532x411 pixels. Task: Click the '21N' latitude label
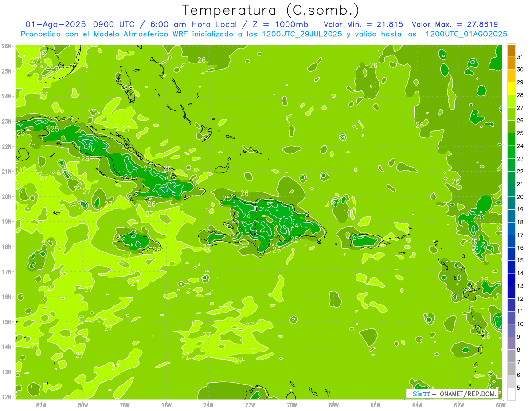(6, 171)
